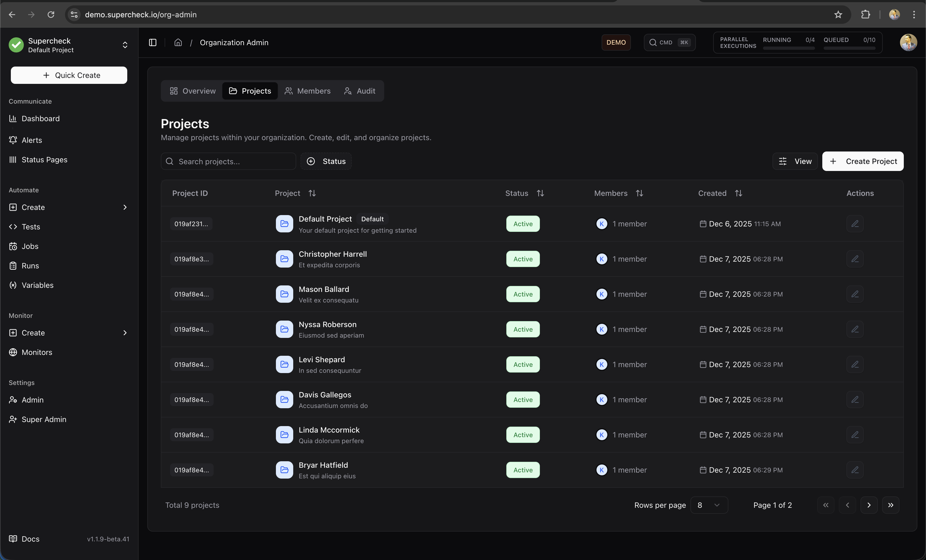926x560 pixels.
Task: Open the Audit tab
Action: tap(360, 91)
